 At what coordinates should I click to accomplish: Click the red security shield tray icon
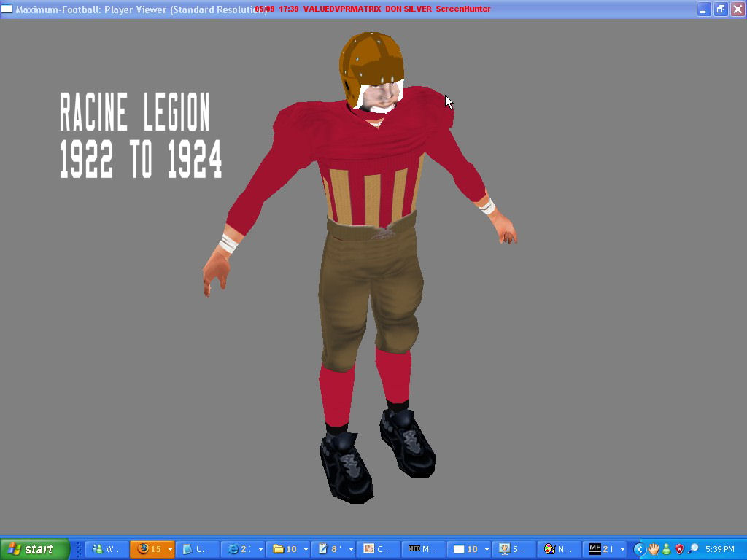click(x=680, y=549)
